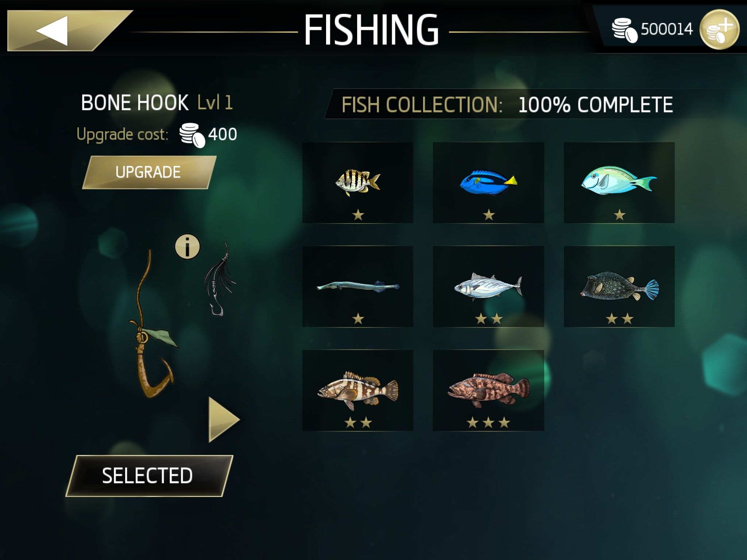Open the hook info icon
The width and height of the screenshot is (747, 560).
[x=187, y=247]
